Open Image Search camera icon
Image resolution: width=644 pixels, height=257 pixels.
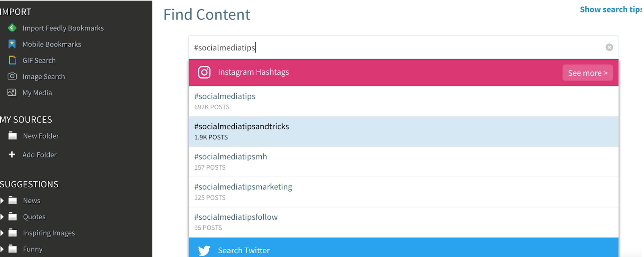coord(12,76)
